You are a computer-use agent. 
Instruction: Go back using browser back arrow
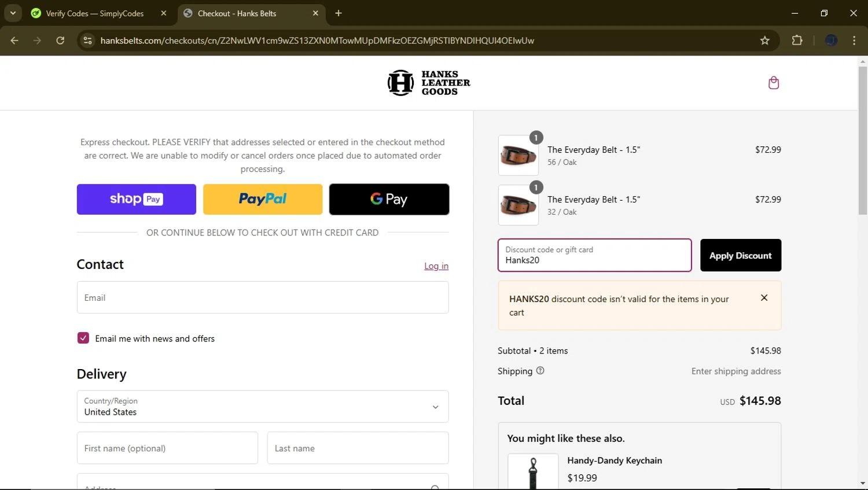click(x=14, y=40)
